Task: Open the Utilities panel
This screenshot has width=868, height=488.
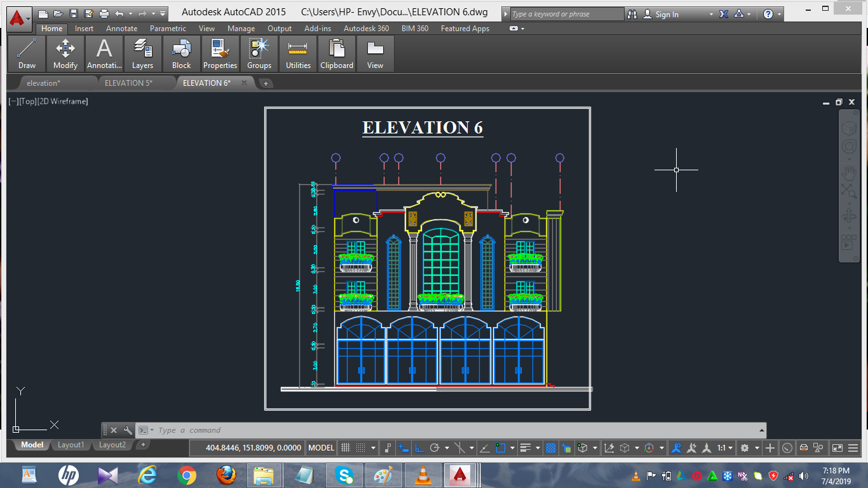Action: 297,53
